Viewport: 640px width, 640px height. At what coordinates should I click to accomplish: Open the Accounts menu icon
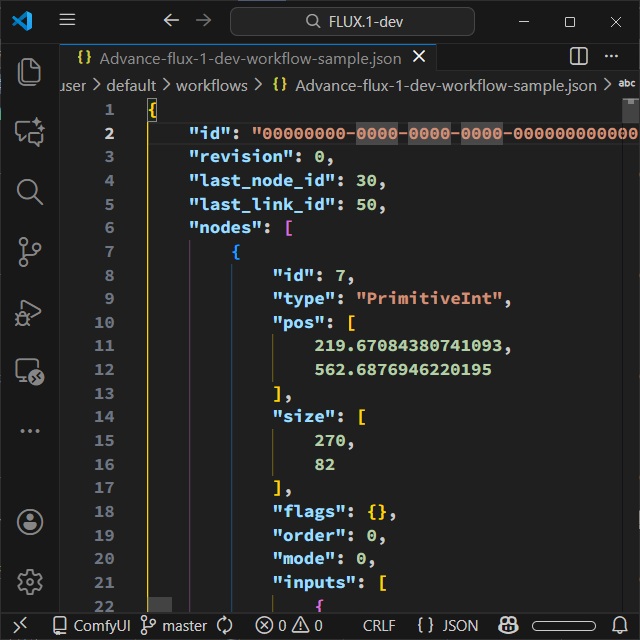coord(30,521)
